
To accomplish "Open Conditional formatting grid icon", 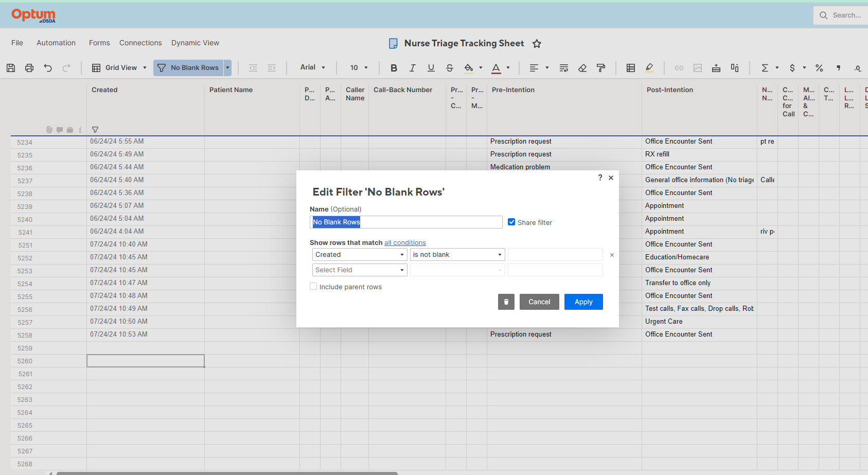I will coord(631,68).
